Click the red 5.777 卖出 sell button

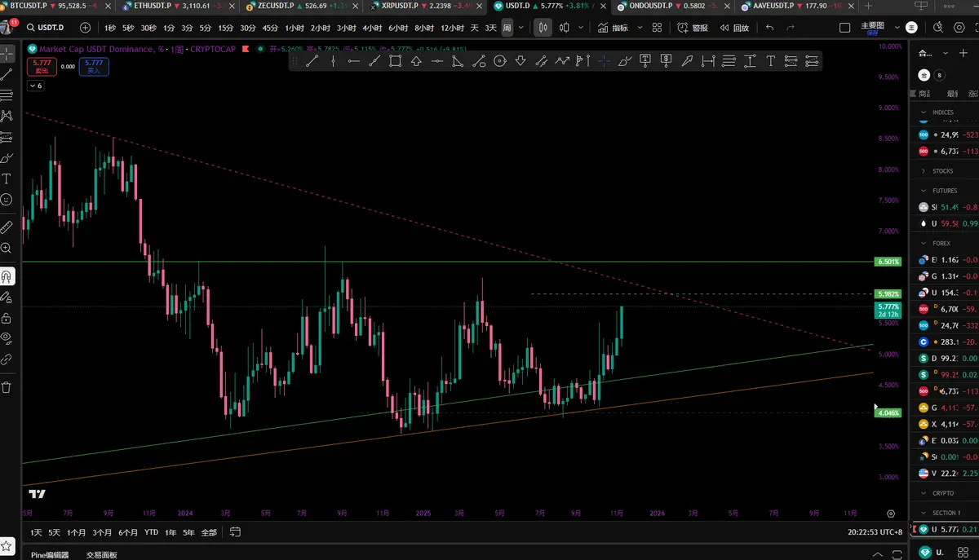click(40, 66)
